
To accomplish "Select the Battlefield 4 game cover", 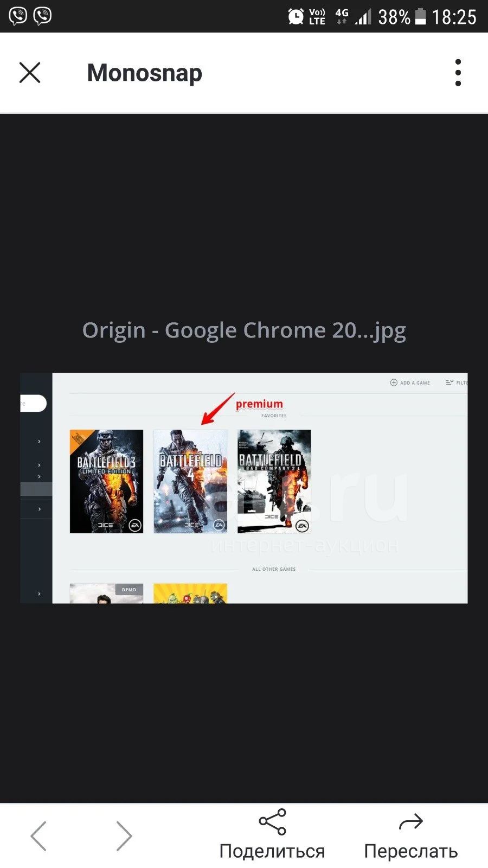I will pos(190,481).
